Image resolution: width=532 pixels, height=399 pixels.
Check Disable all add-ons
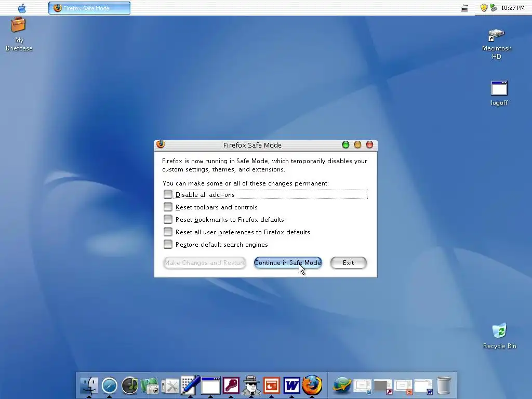(x=168, y=194)
